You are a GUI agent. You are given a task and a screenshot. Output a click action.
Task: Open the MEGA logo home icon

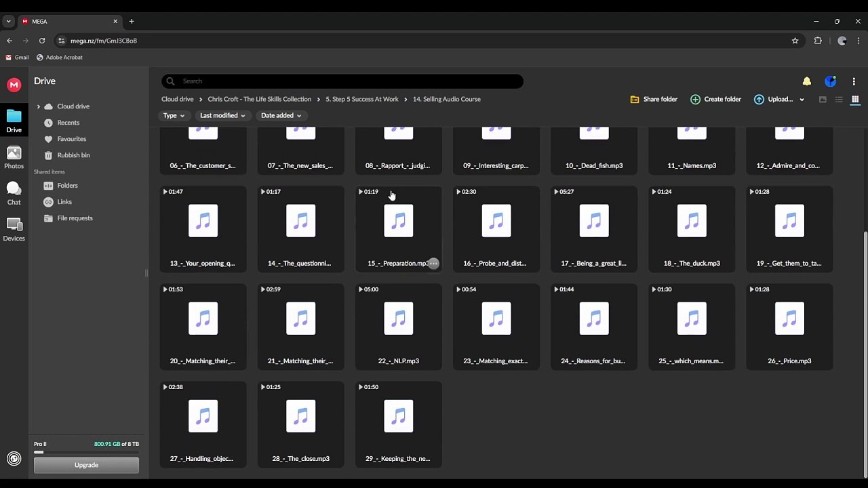coord(14,85)
